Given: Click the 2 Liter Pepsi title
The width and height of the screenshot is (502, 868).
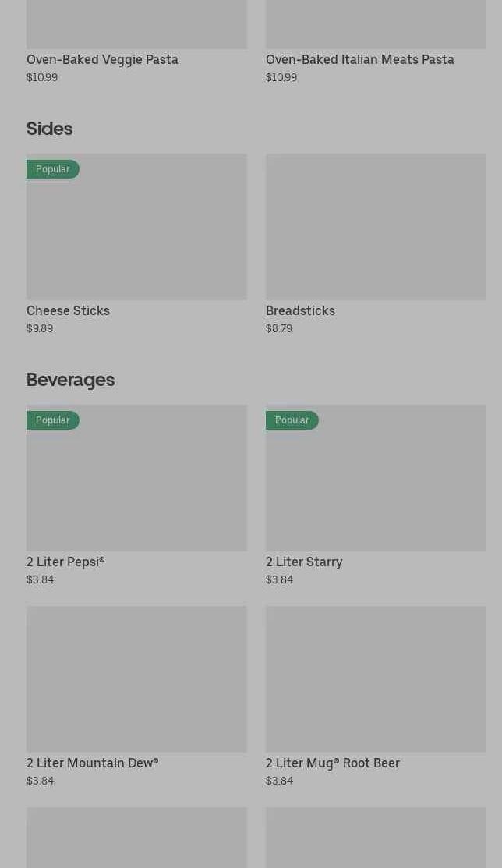Looking at the screenshot, I should point(65,562).
